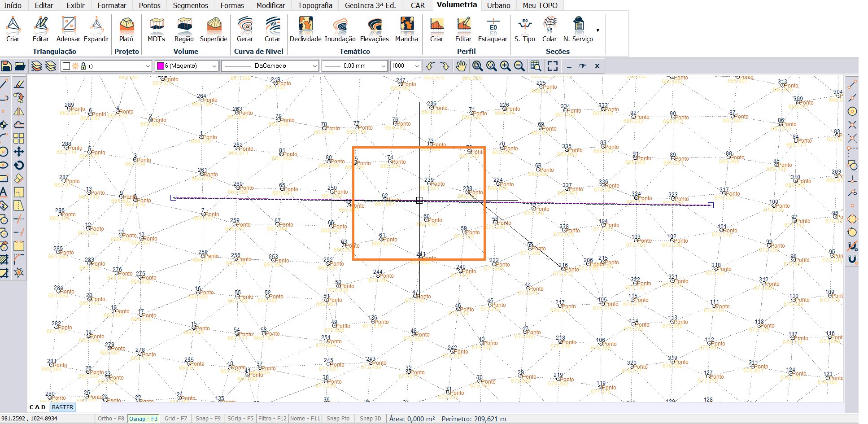
Task: Open the GeoIncra 3ª Ed. tab
Action: [370, 5]
